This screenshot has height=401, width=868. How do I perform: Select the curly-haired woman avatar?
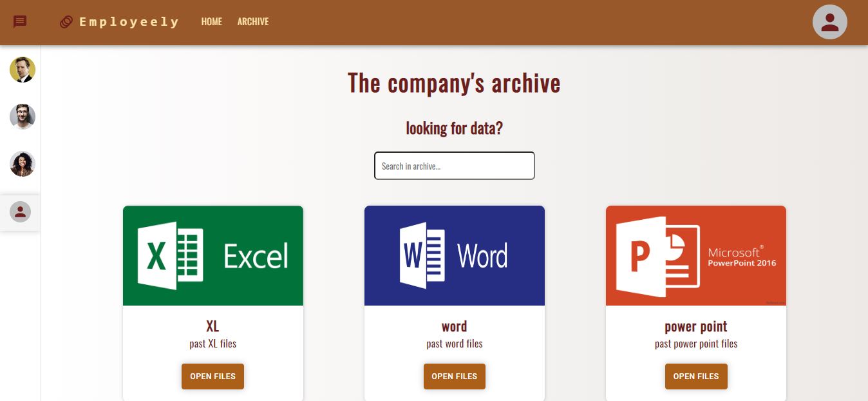point(23,164)
